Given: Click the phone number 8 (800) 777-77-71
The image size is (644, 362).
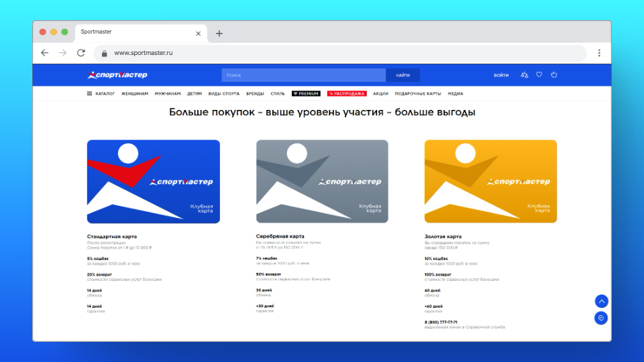Looking at the screenshot, I should [441, 322].
